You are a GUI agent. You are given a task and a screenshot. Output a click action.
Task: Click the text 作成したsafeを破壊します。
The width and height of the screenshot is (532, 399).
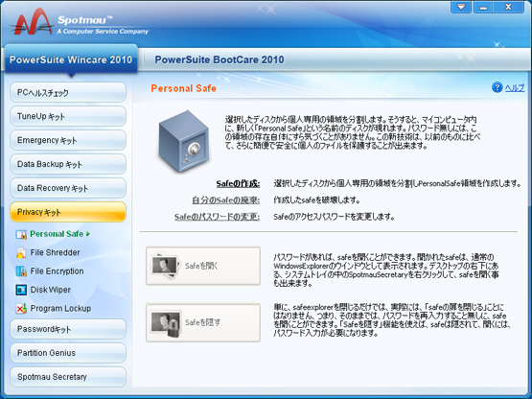pos(317,200)
